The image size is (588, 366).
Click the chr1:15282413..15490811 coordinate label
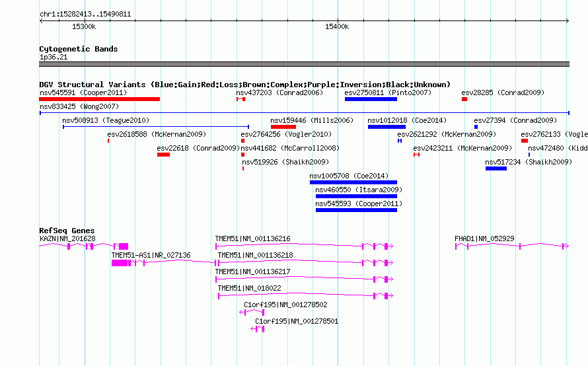pyautogui.click(x=85, y=15)
